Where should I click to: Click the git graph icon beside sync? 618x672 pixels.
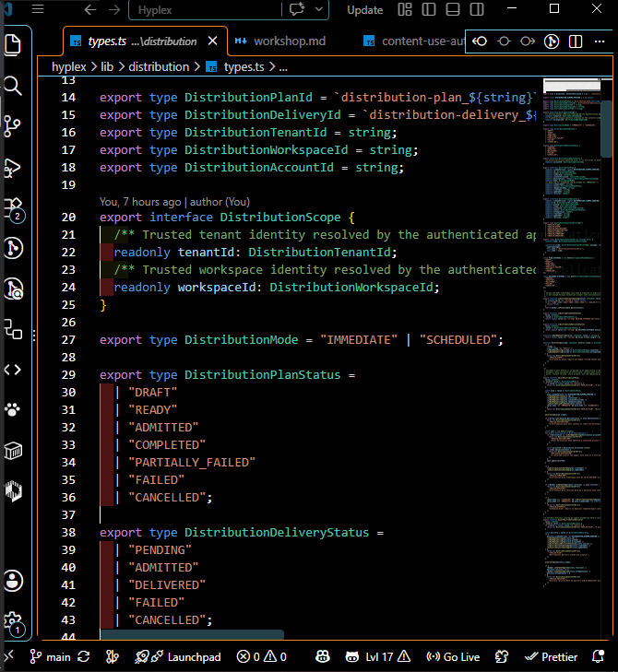(x=113, y=656)
